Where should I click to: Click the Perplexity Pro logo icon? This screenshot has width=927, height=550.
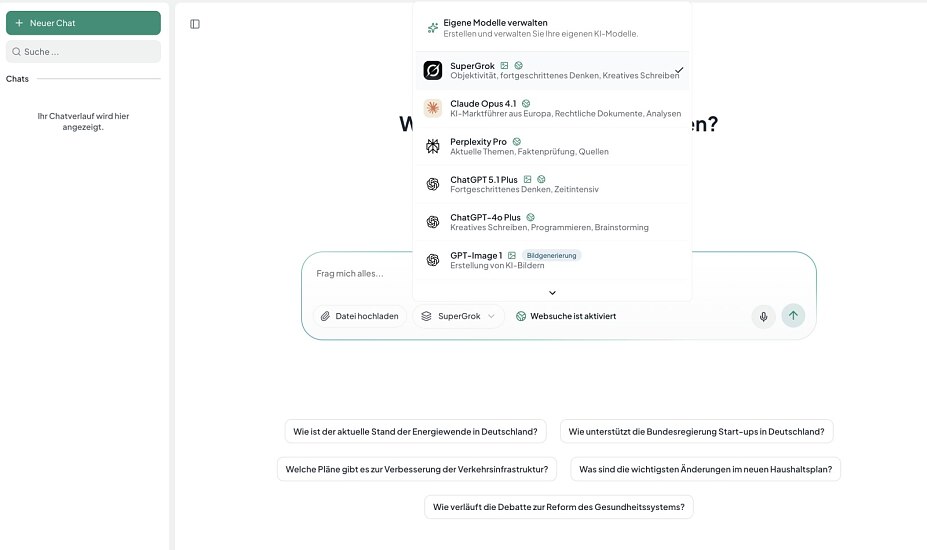(x=432, y=146)
